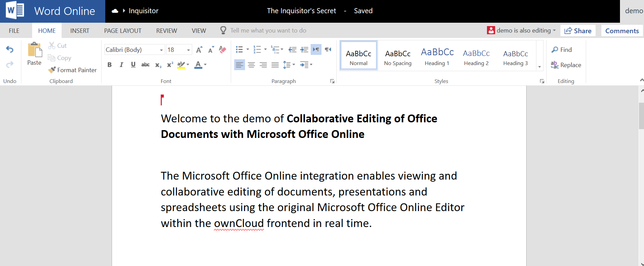Click the Redo arrow icon
The height and width of the screenshot is (266, 644).
[10, 64]
